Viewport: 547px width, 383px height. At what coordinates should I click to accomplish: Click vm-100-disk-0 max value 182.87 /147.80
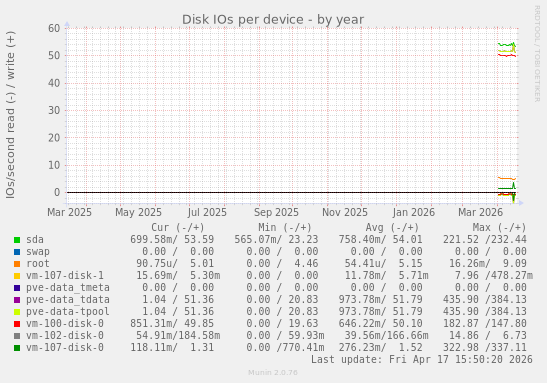click(x=485, y=323)
